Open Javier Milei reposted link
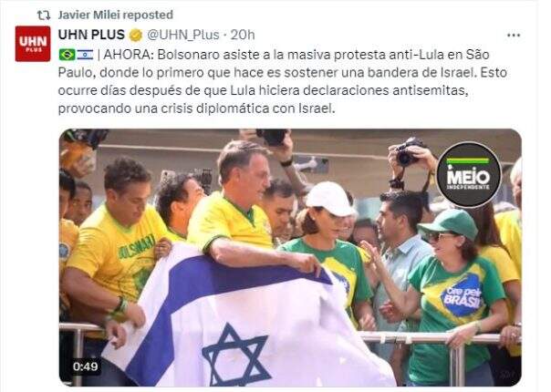 [x=115, y=15]
